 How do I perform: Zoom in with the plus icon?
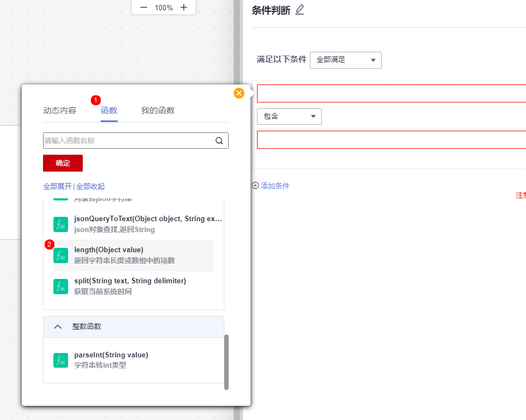[x=184, y=8]
